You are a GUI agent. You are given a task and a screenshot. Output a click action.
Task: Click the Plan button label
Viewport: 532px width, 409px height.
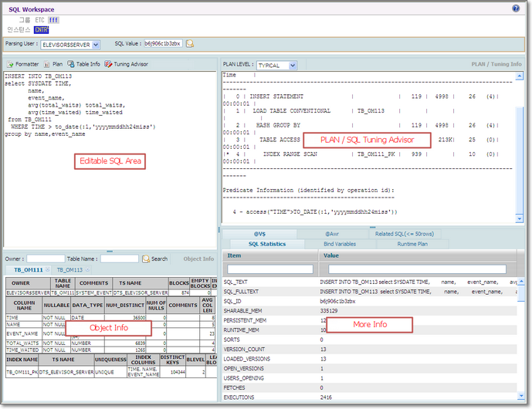57,64
